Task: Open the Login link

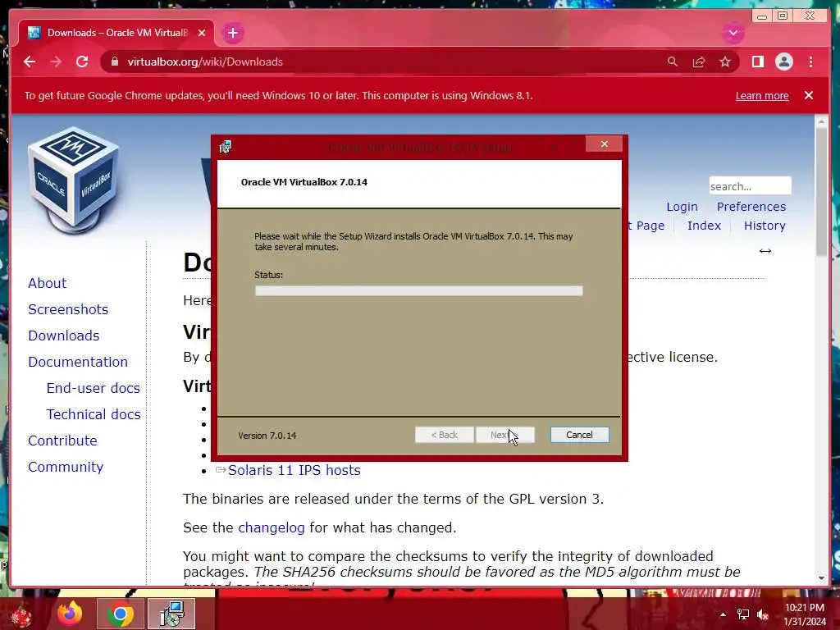Action: 682,207
